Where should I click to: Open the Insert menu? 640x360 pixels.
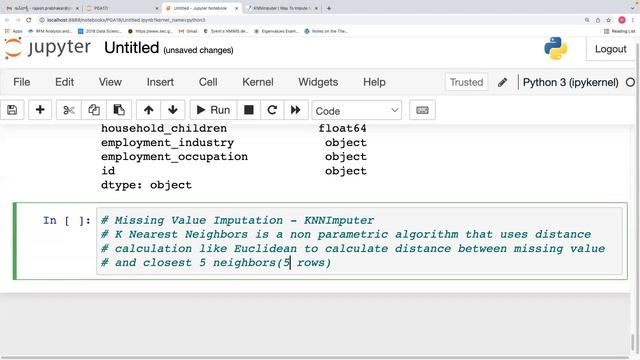click(x=160, y=82)
